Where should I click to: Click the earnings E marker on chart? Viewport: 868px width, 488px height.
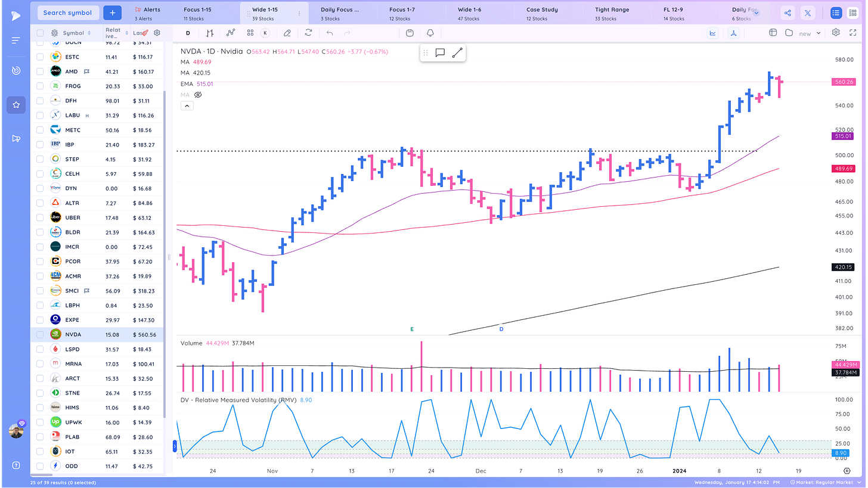coord(411,329)
